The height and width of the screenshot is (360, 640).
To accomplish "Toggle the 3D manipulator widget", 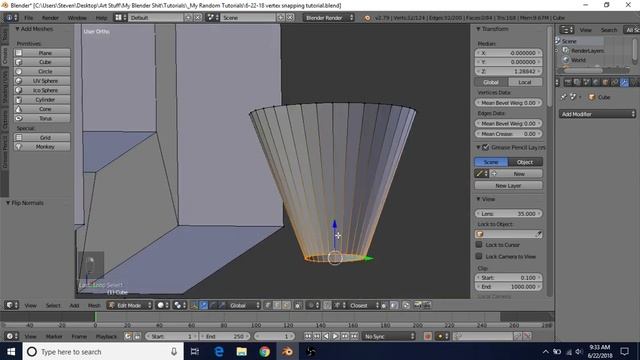I will pos(194,305).
